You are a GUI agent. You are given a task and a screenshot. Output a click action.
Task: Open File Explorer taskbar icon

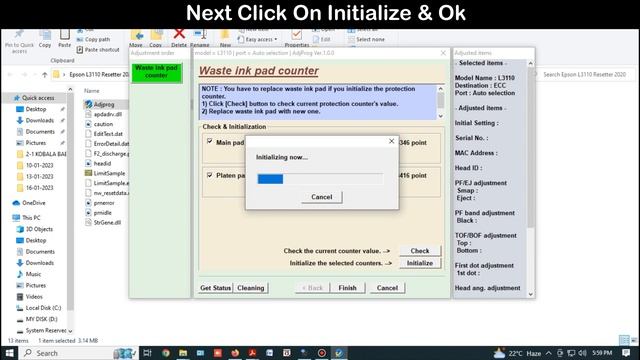(183, 353)
